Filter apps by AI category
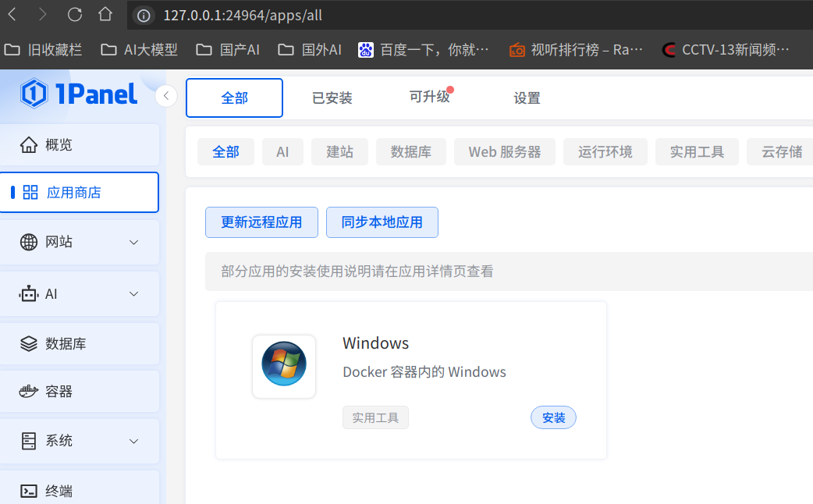Viewport: 813px width, 504px height. 282,152
